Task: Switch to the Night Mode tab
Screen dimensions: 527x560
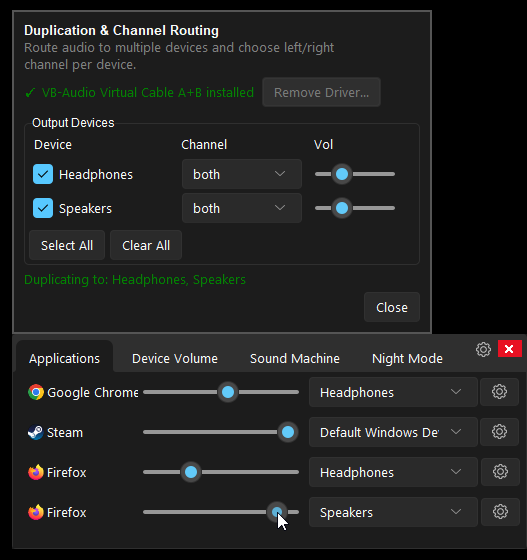Action: (407, 359)
